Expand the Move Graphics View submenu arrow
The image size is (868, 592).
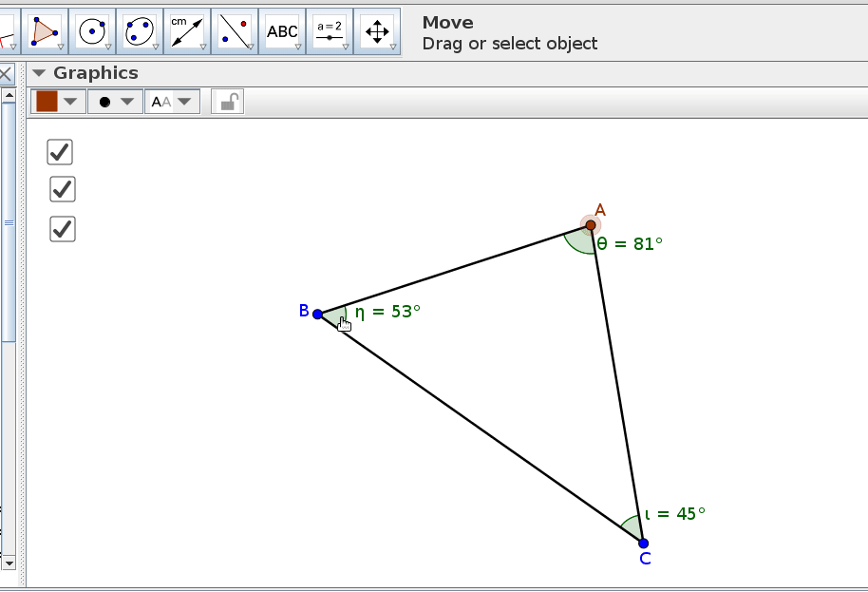click(x=393, y=48)
